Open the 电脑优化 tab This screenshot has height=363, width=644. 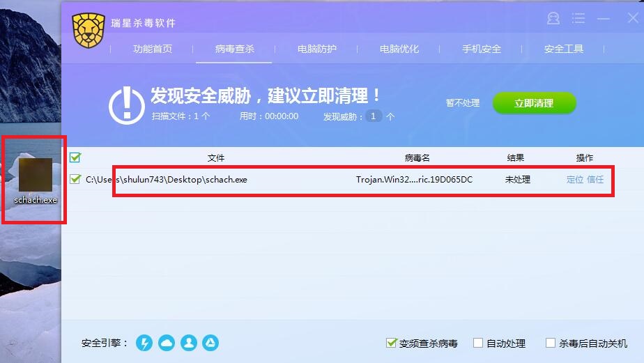coord(399,49)
